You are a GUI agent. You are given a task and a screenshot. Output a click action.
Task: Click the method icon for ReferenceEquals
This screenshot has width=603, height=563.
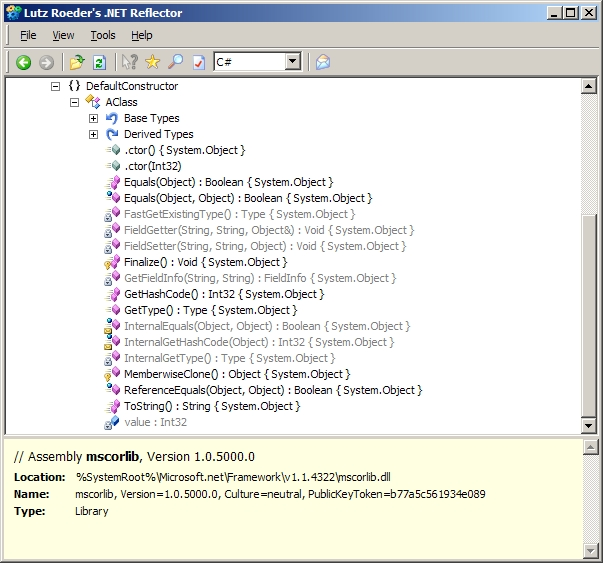(113, 389)
